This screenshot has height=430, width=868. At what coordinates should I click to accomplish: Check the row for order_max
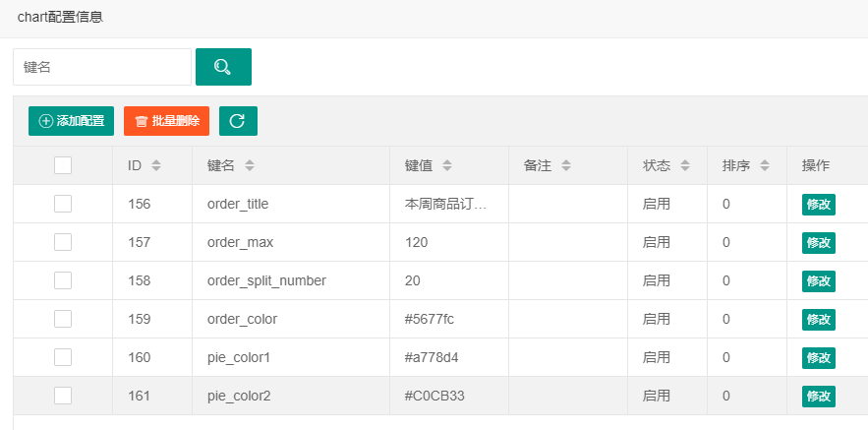coord(63,242)
